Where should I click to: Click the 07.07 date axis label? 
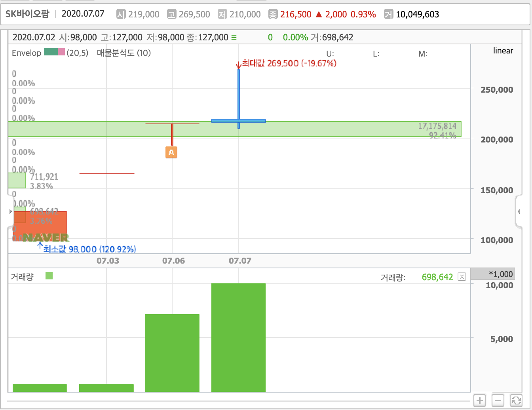tap(240, 261)
